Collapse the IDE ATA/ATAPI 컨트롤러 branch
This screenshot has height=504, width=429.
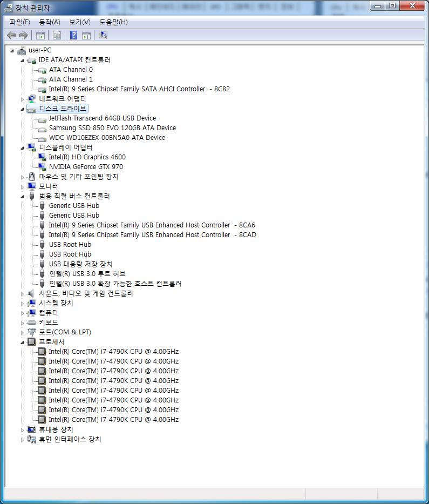(x=22, y=61)
